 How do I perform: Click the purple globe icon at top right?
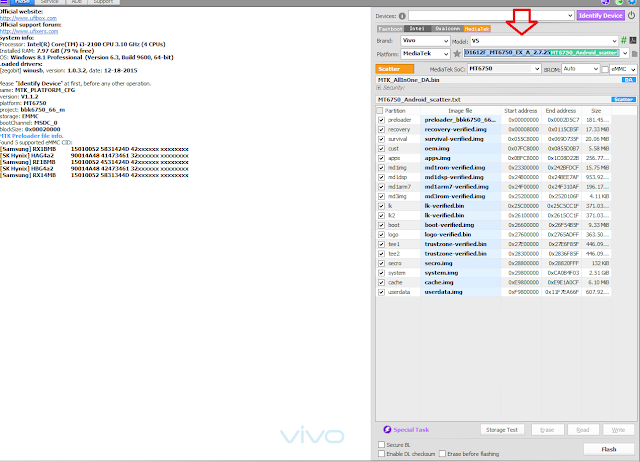[606, 2]
